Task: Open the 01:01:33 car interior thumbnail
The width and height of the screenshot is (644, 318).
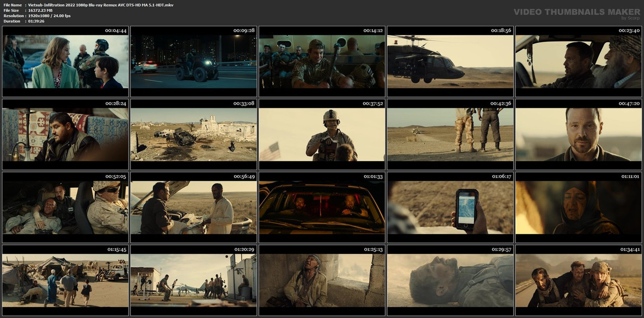Action: coord(322,207)
